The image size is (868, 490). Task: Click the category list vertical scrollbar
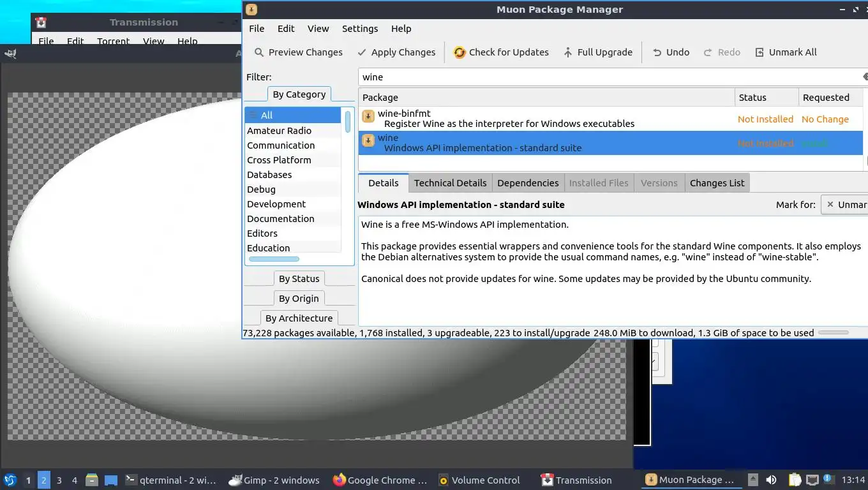tap(348, 122)
